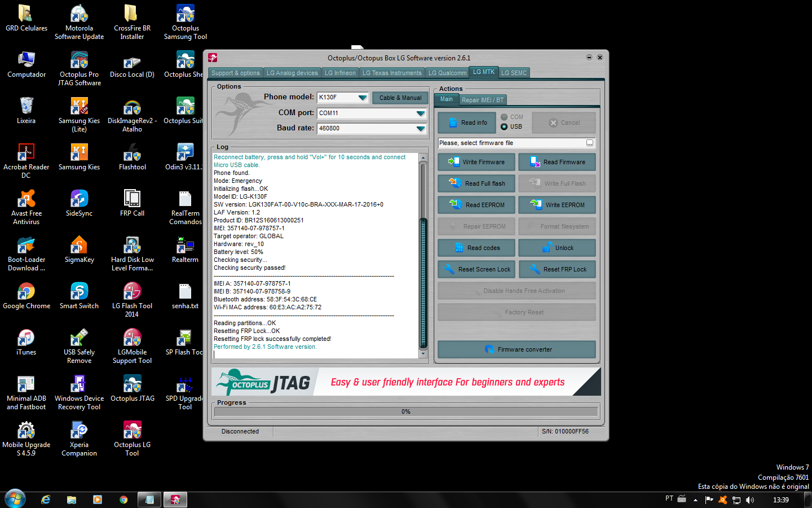Open Samsung Kies (Lite) desktop icon
This screenshot has height=508, width=812.
coord(79,115)
